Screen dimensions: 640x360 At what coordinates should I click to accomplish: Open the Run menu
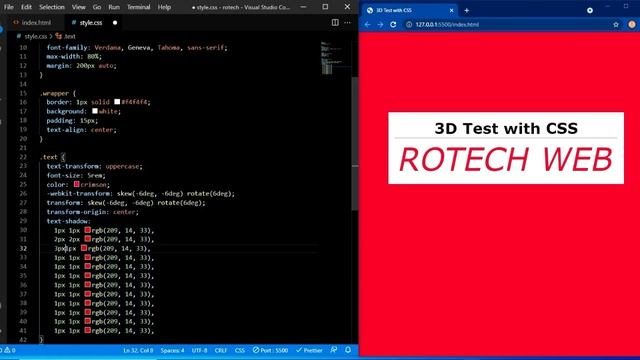(x=114, y=7)
